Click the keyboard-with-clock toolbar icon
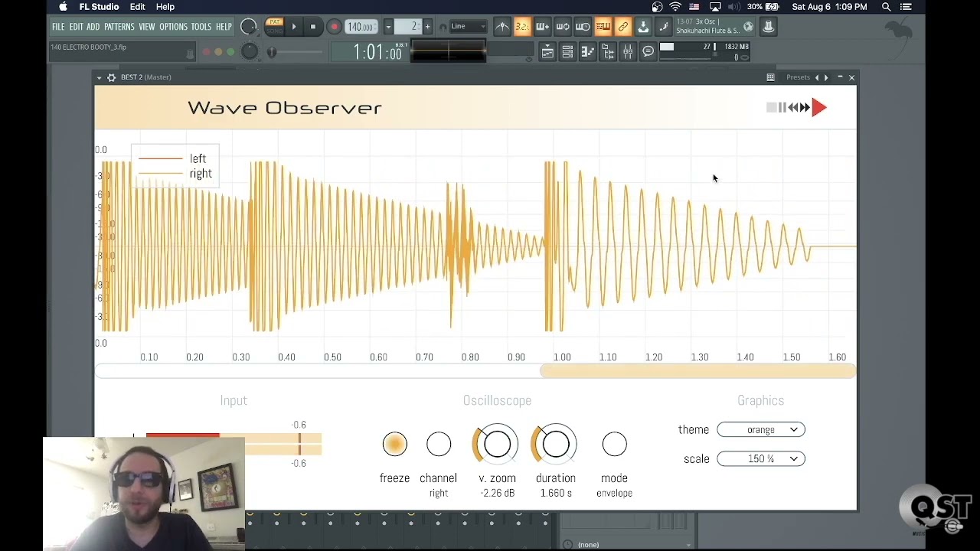 (x=583, y=27)
